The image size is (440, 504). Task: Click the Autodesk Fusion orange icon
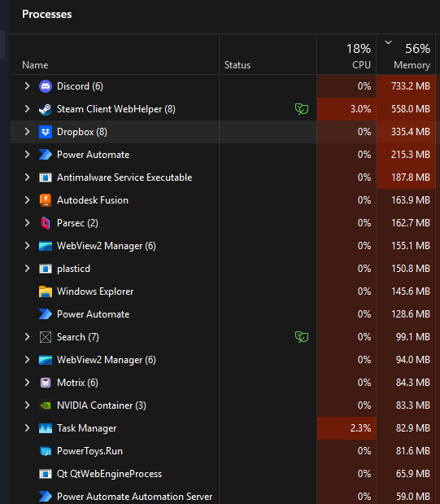(x=46, y=200)
